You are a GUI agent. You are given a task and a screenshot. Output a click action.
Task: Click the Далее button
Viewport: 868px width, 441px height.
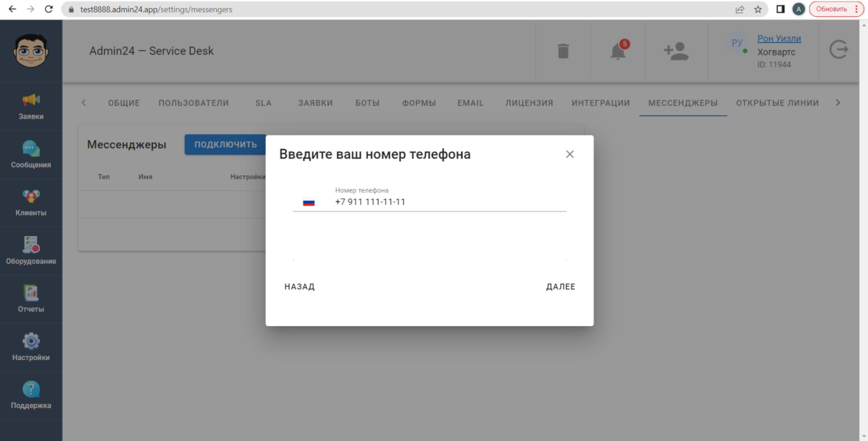pos(561,287)
